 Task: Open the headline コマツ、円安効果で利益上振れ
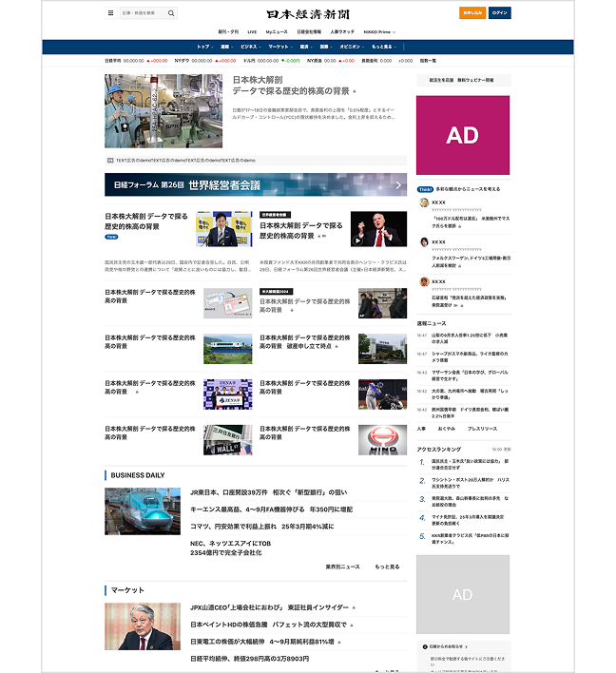tap(261, 527)
